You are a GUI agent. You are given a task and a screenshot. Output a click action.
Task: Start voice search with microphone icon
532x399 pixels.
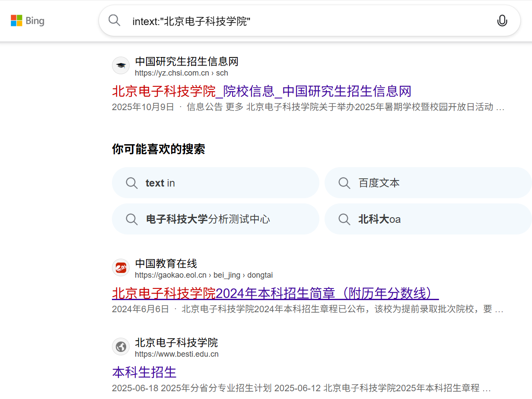pyautogui.click(x=502, y=21)
